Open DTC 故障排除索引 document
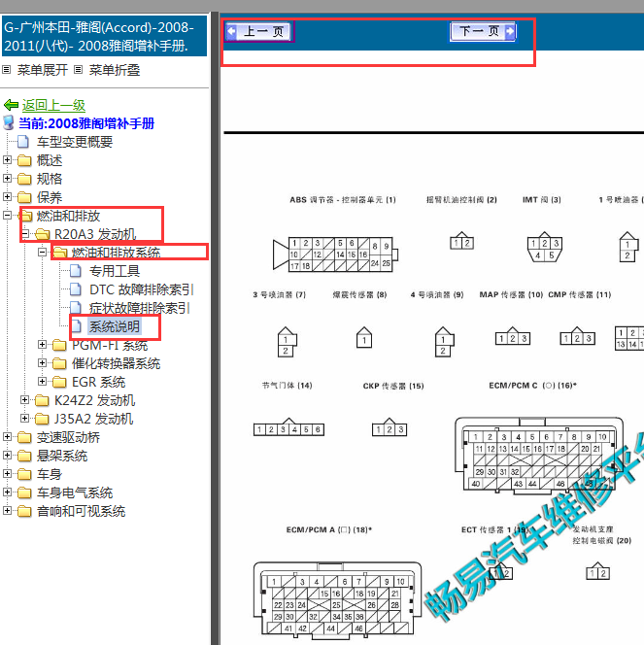 coord(142,289)
